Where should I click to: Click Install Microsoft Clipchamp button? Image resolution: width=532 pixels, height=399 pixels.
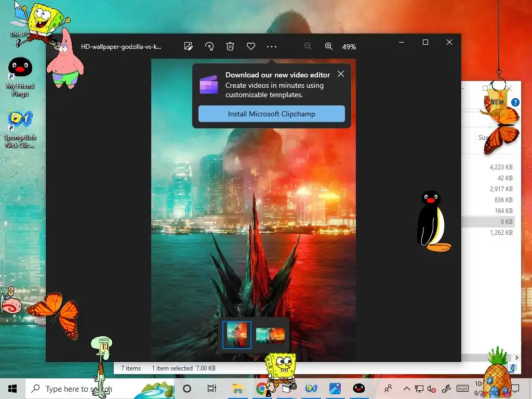[271, 114]
